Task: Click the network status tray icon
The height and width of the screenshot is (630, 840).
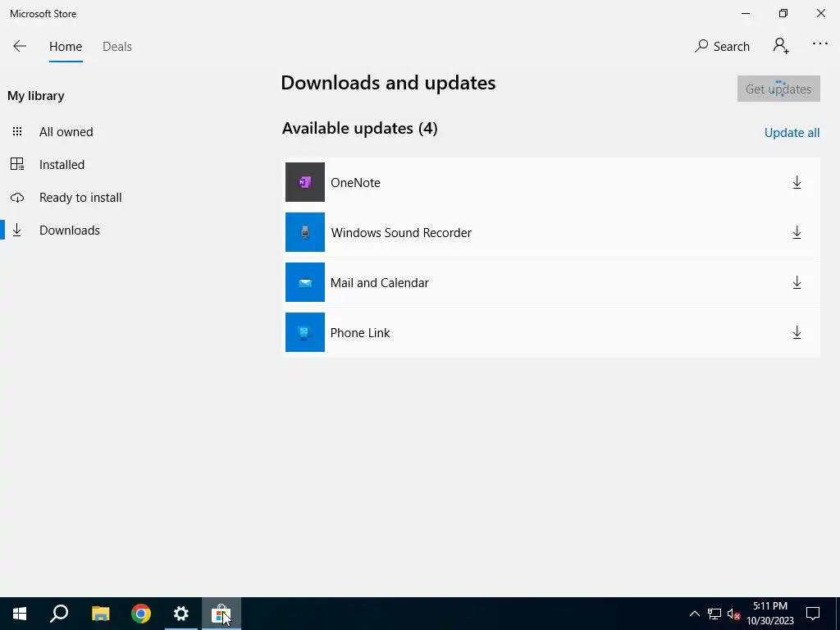Action: point(714,614)
